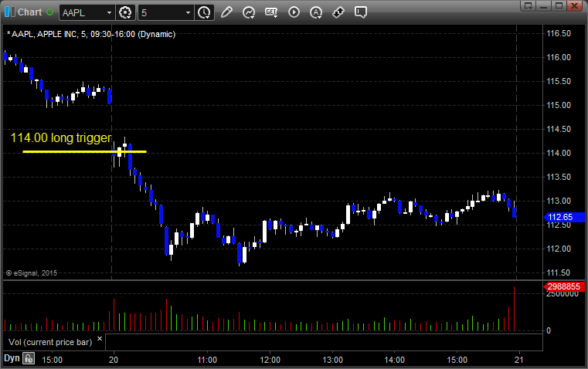
Task: Click price axis label 115.50
Action: (x=559, y=81)
